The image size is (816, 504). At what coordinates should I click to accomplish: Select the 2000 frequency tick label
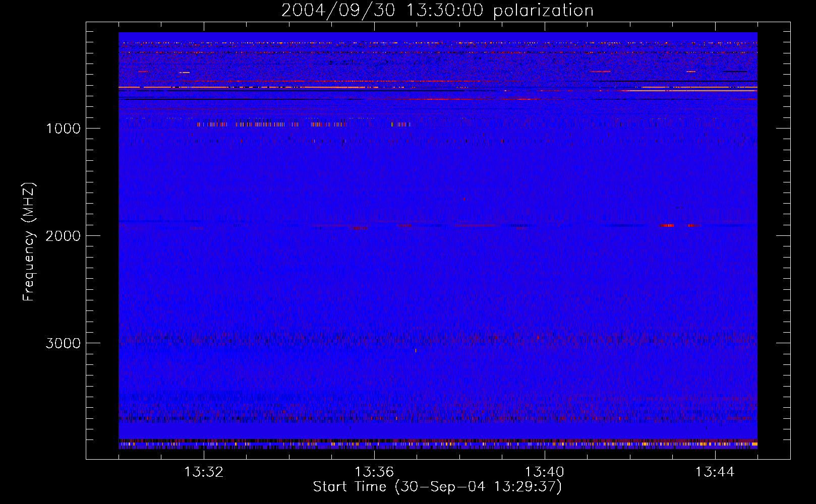63,236
